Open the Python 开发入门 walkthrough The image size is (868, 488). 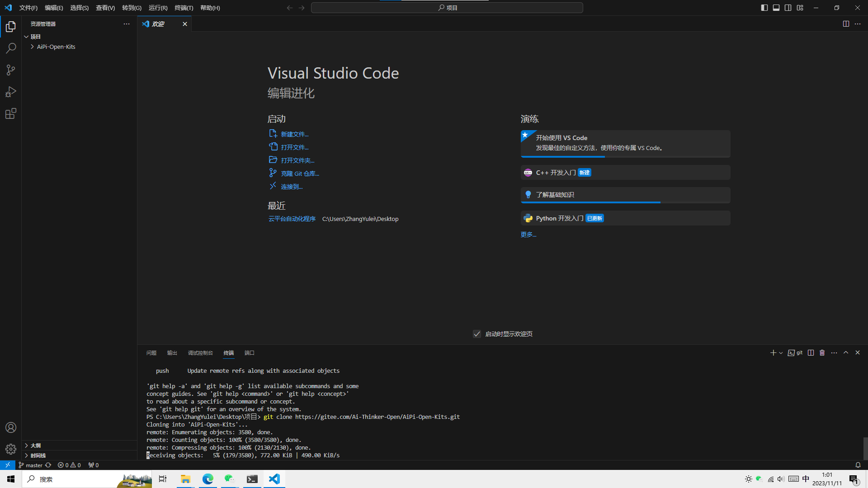pyautogui.click(x=625, y=218)
